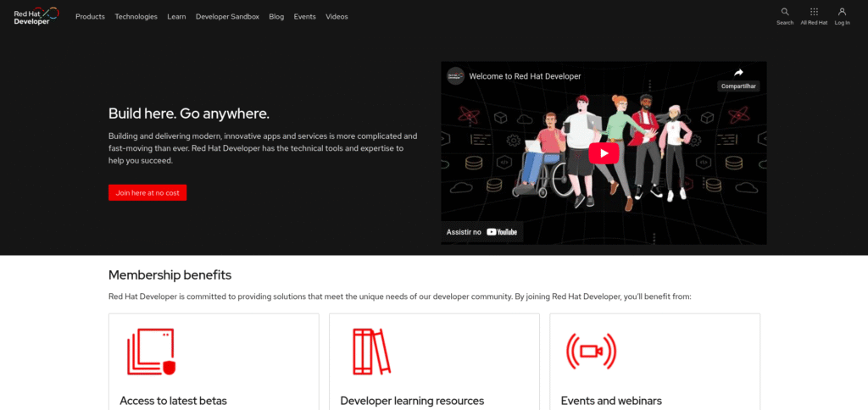
Task: Open the Blog page
Action: [276, 17]
